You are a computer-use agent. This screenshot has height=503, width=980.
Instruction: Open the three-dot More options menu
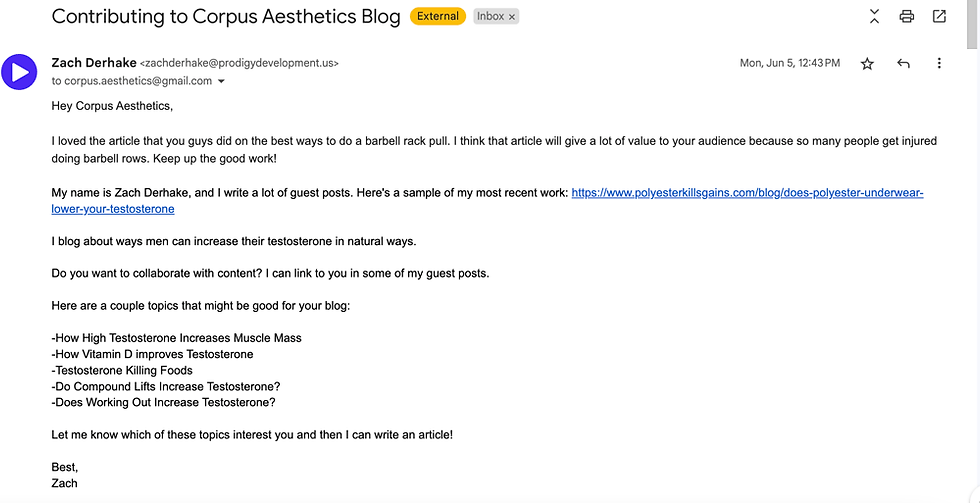click(939, 64)
